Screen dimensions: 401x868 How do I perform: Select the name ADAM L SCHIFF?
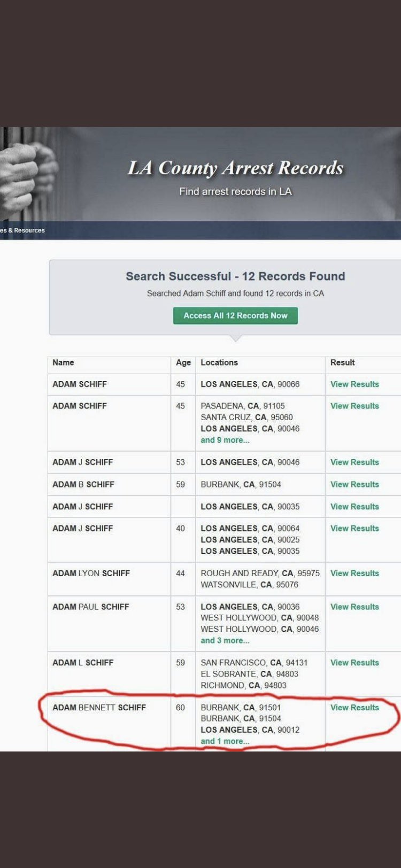point(83,663)
